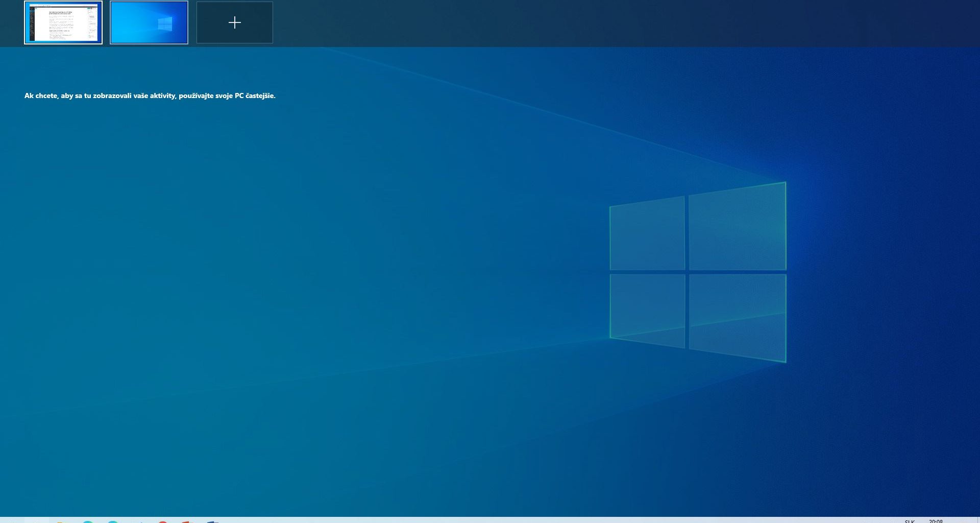
Task: Select the empty second virtual desktop thumbnail
Action: pyautogui.click(x=149, y=22)
